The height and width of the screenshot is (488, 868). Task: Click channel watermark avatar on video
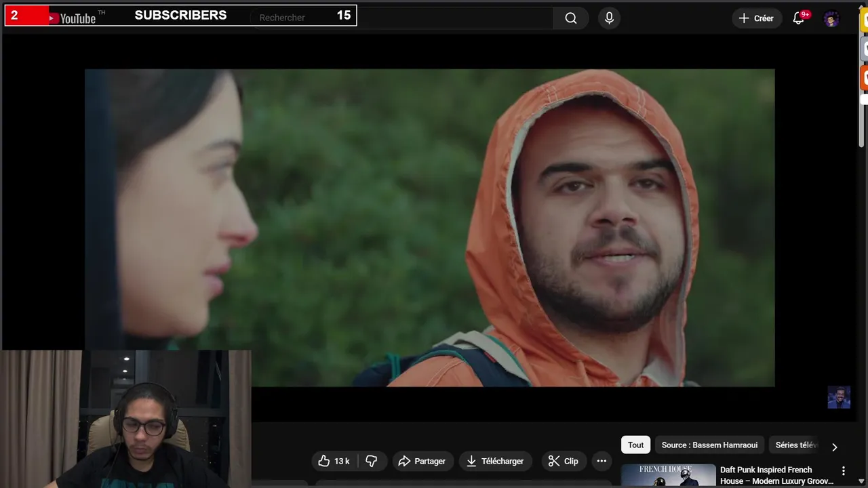[x=839, y=397]
